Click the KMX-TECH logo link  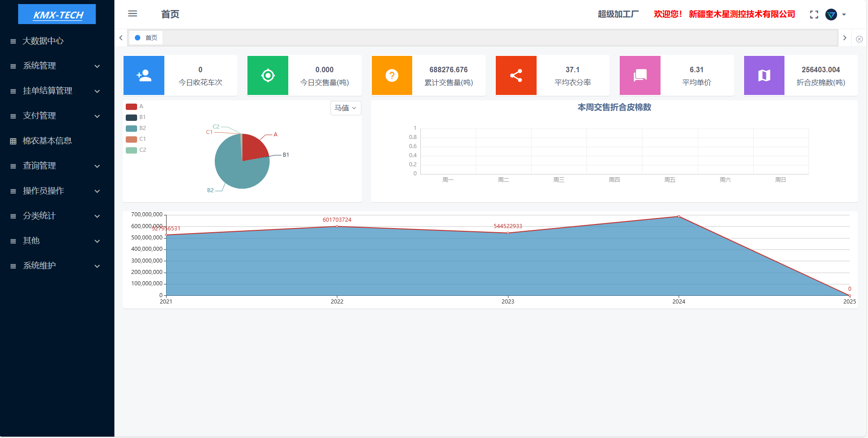[57, 15]
